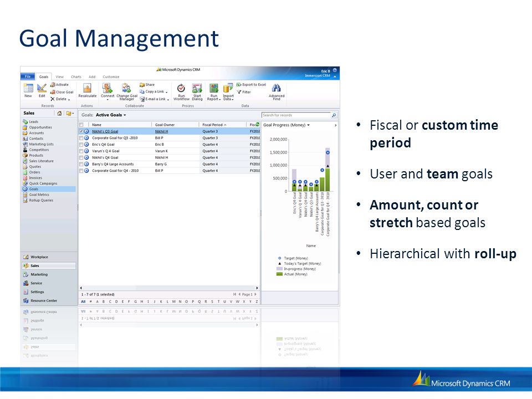Screen dimensions: 532x399
Task: Click the Recalculate icon
Action: pyautogui.click(x=87, y=88)
